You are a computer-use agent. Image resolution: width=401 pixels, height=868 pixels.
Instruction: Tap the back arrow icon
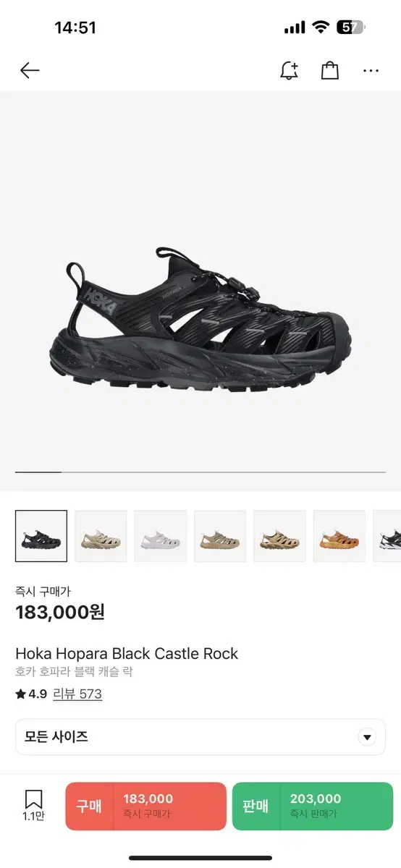click(30, 70)
